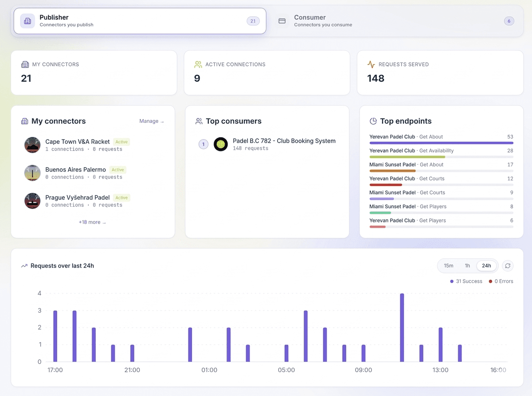Click the Top consumers header icon
The image size is (532, 396).
point(199,121)
